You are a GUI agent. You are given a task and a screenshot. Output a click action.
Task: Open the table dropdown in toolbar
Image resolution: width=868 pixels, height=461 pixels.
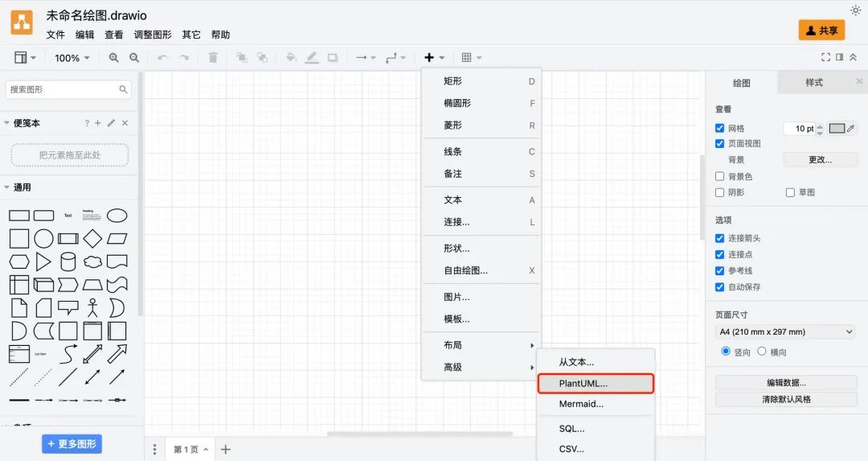coord(472,58)
